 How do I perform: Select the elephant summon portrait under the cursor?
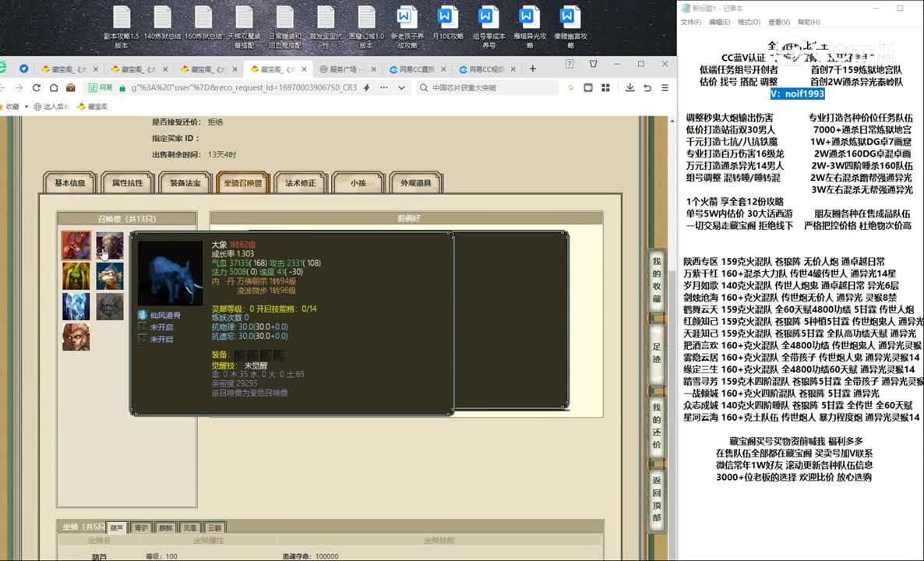pos(110,245)
